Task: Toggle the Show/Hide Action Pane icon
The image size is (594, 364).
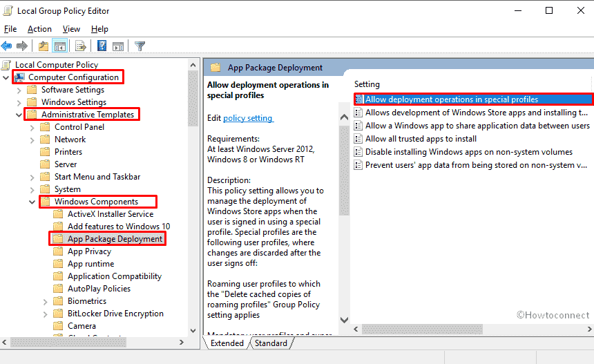Action: point(118,46)
